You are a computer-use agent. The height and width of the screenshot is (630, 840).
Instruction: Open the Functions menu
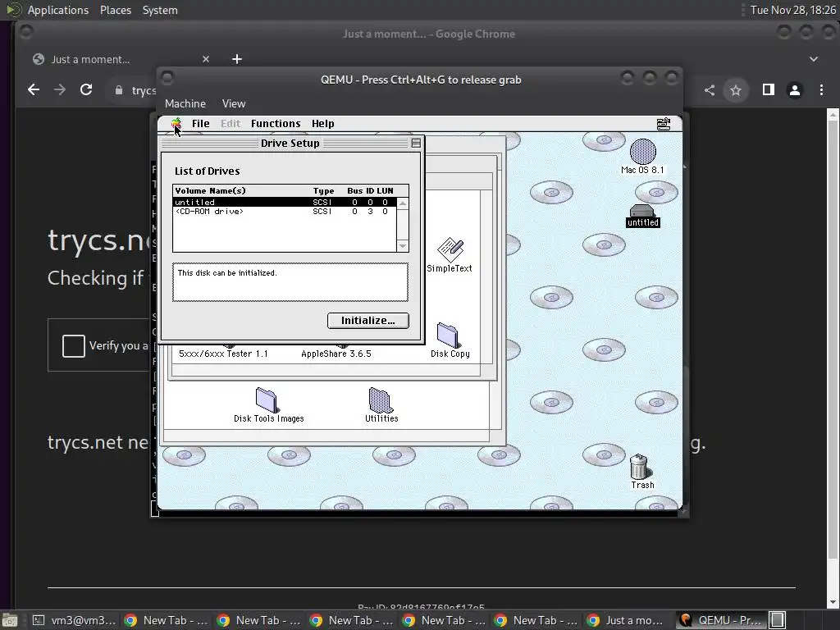(276, 124)
